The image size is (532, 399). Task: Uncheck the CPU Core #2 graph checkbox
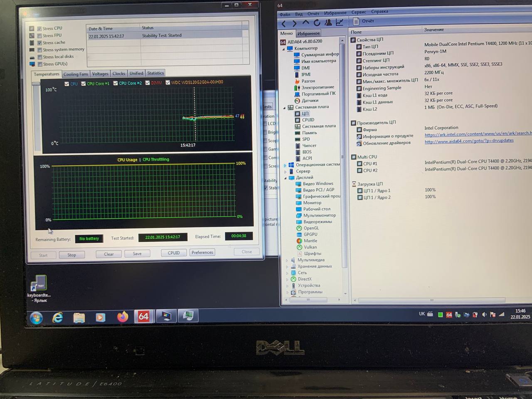(x=116, y=83)
